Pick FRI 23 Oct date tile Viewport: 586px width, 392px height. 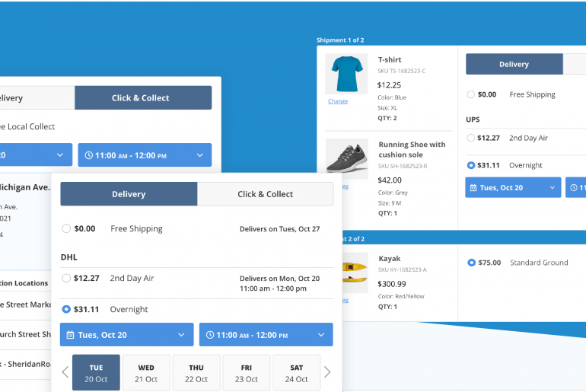[x=247, y=372]
